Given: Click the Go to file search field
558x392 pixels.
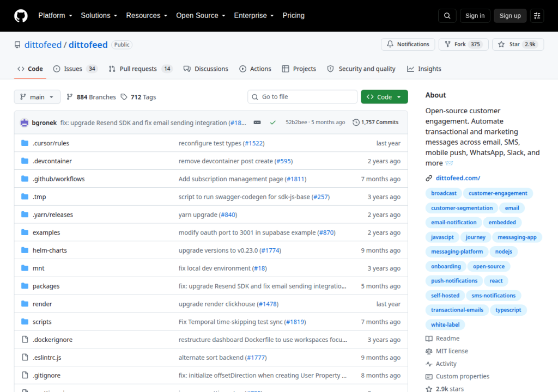Looking at the screenshot, I should pos(302,97).
